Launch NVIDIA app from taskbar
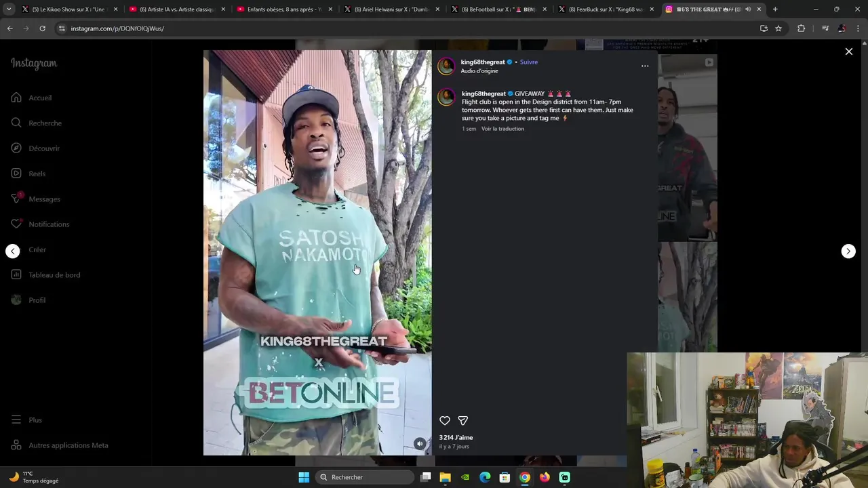The height and width of the screenshot is (488, 868). pyautogui.click(x=465, y=477)
